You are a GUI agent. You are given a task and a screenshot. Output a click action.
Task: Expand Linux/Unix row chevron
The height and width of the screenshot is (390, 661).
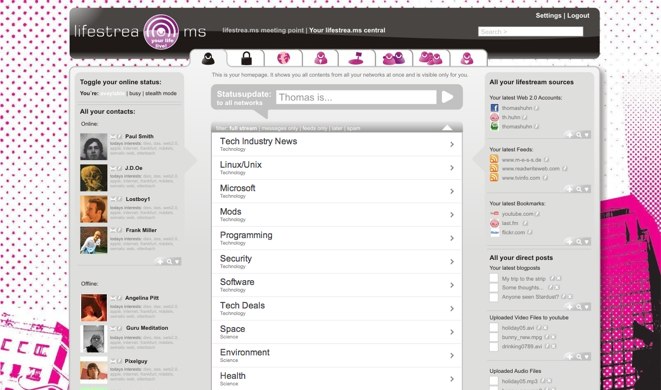[451, 168]
